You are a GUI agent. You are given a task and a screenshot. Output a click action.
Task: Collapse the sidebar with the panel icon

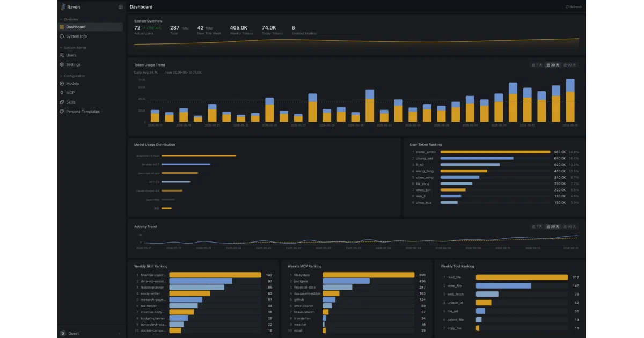click(121, 7)
